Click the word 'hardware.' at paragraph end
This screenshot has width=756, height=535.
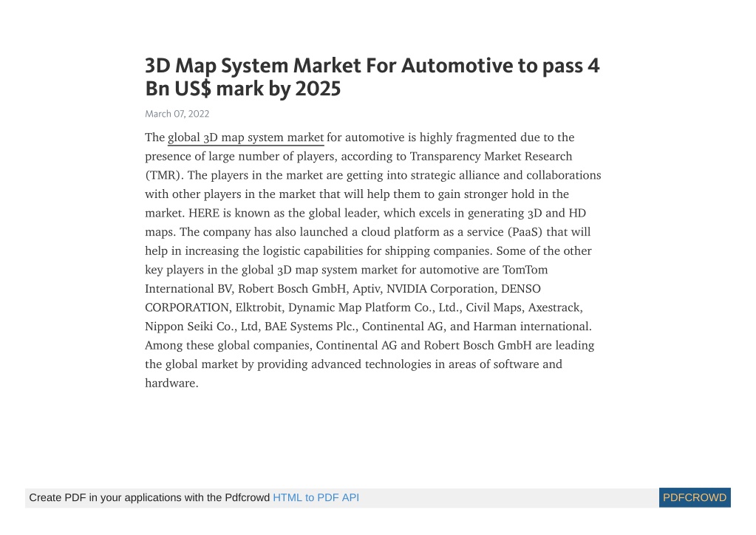click(x=171, y=384)
